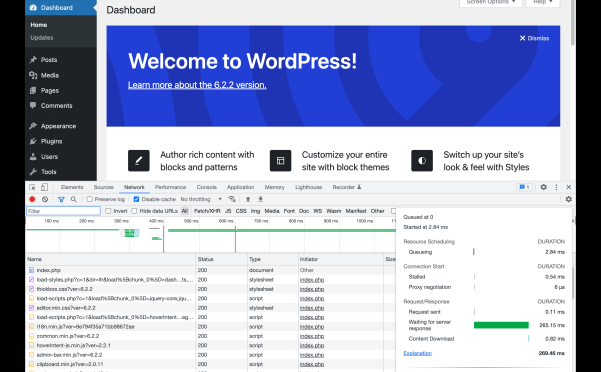The image size is (601, 372).
Task: Enable the Preserve log checkbox
Action: point(90,199)
